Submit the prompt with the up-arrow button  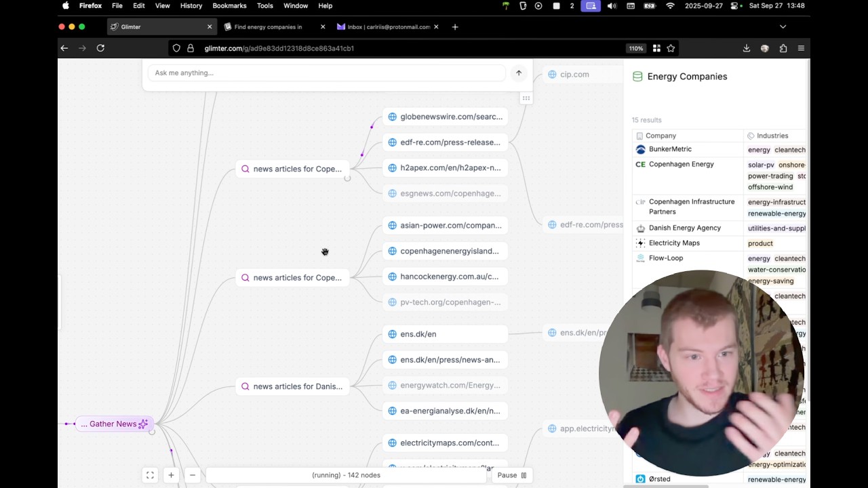tap(519, 73)
